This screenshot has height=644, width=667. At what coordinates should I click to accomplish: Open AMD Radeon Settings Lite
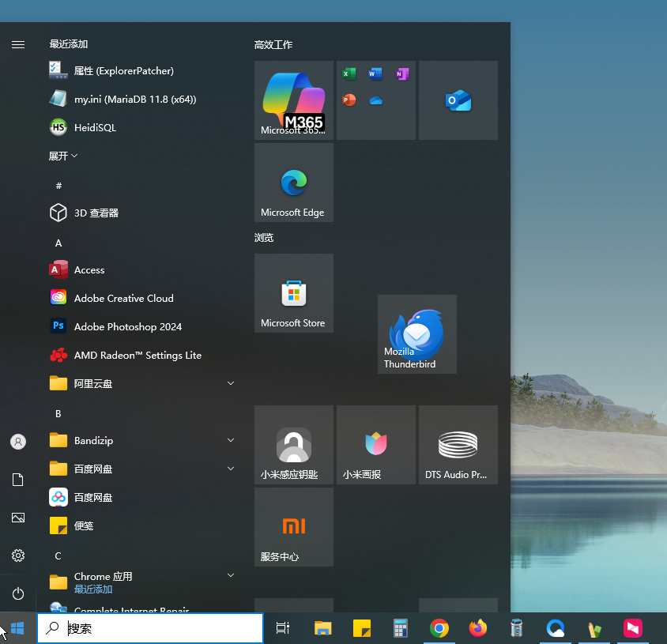pos(142,355)
